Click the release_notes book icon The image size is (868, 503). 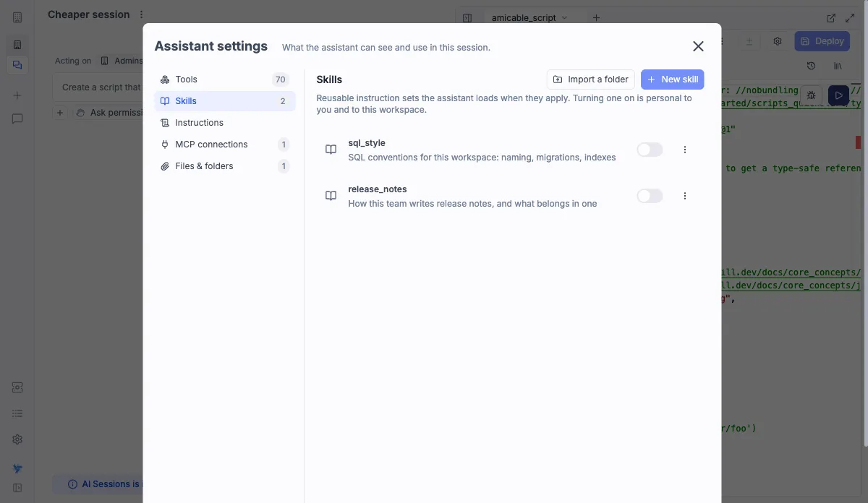pyautogui.click(x=331, y=196)
